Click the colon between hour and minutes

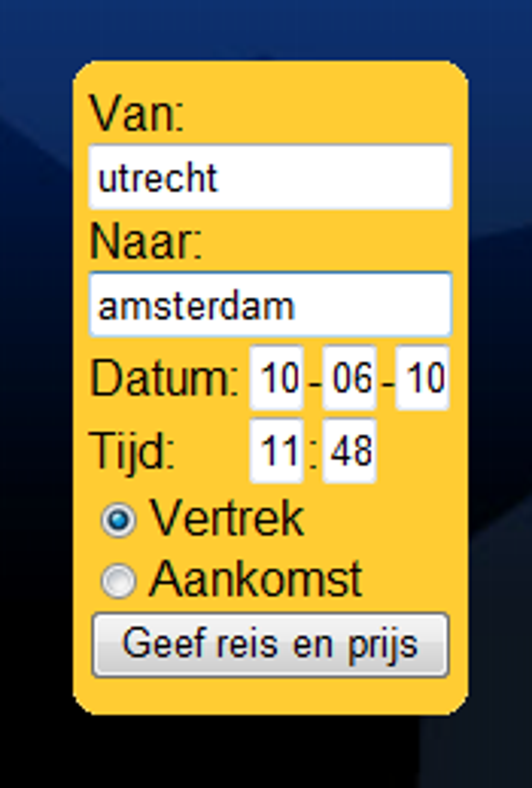[x=313, y=453]
